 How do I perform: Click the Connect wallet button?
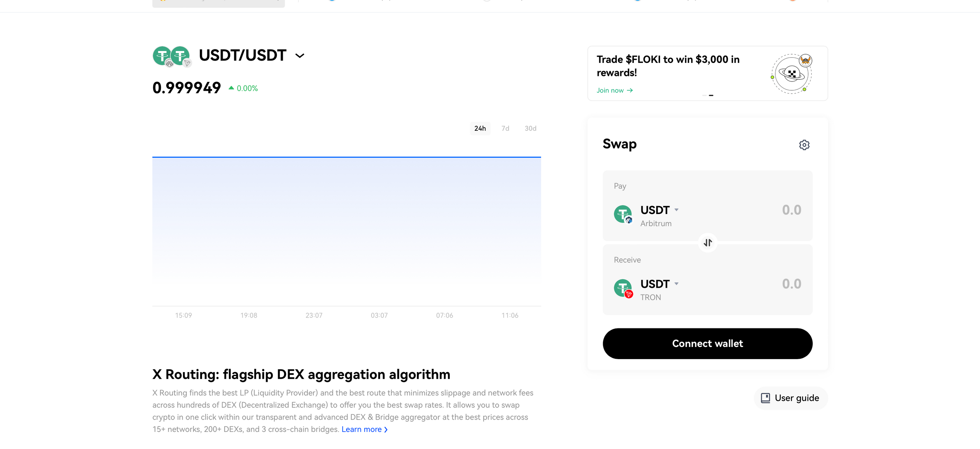click(x=707, y=343)
